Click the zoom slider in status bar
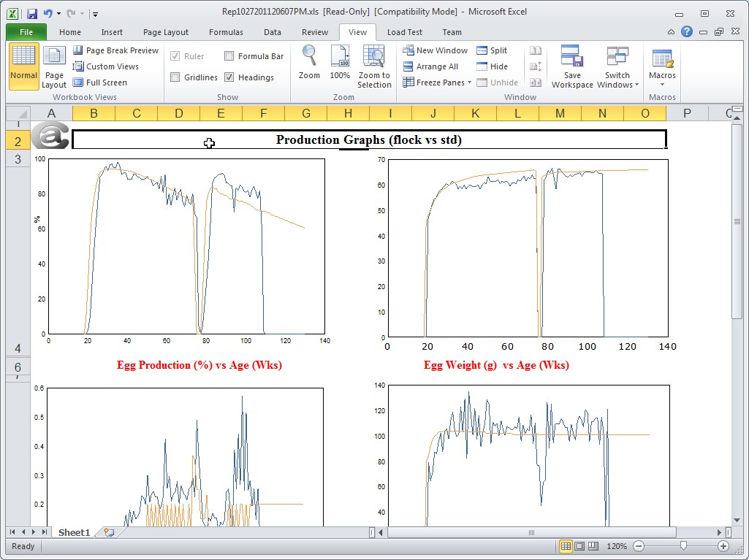This screenshot has width=749, height=560. (x=683, y=546)
